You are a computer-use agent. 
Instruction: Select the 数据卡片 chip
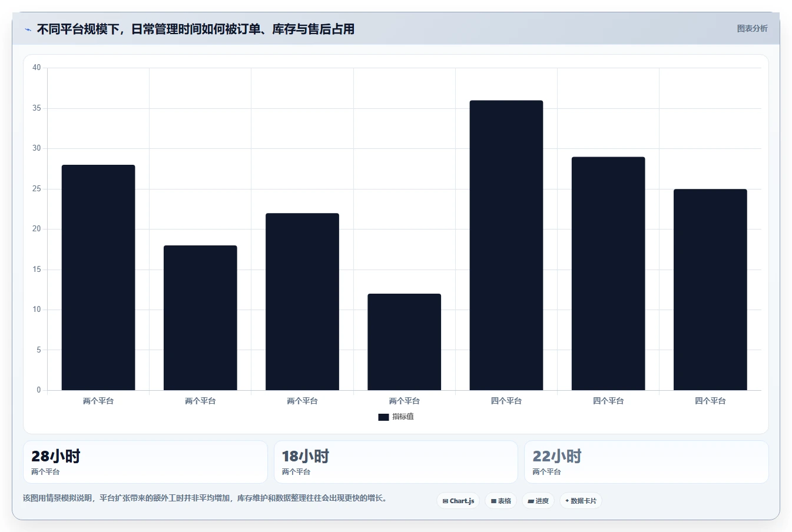[x=581, y=501]
